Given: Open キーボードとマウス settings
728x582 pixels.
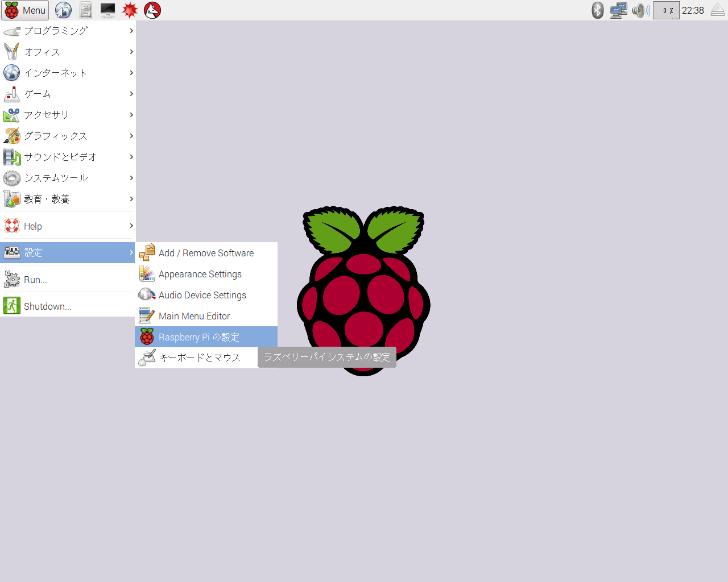Looking at the screenshot, I should (x=196, y=357).
